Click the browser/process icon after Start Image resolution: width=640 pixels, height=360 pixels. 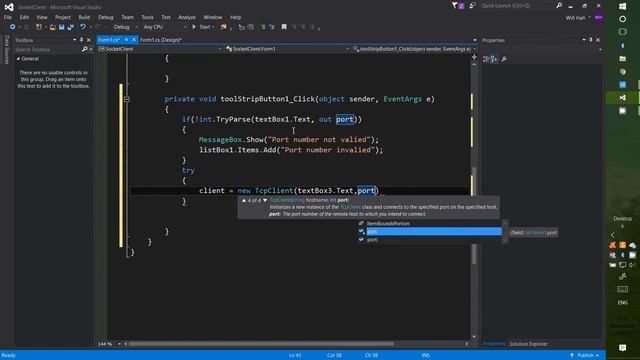(x=223, y=27)
